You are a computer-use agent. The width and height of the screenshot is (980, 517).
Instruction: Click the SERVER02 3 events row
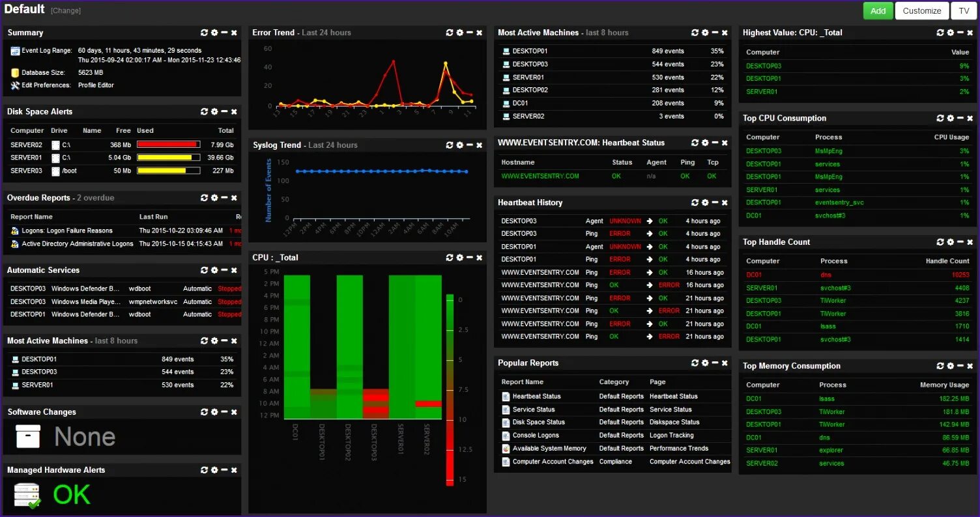click(612, 117)
